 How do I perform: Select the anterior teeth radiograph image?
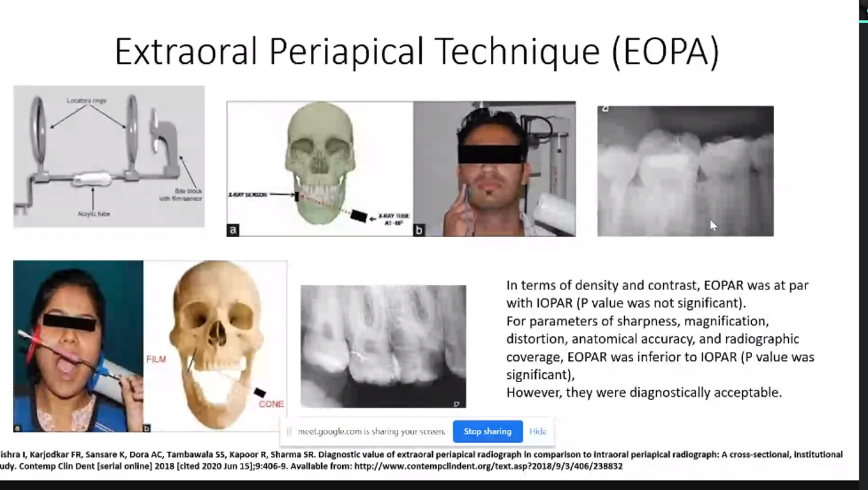383,346
